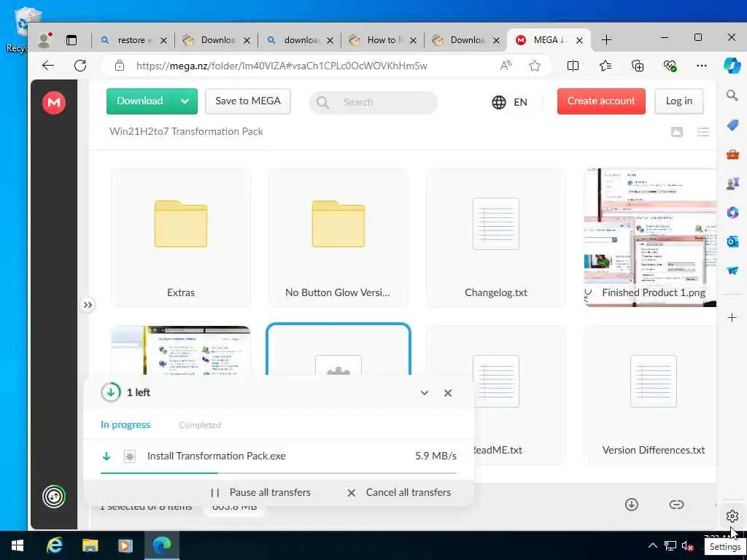Go back with browser back arrow
747x560 pixels.
click(x=48, y=66)
